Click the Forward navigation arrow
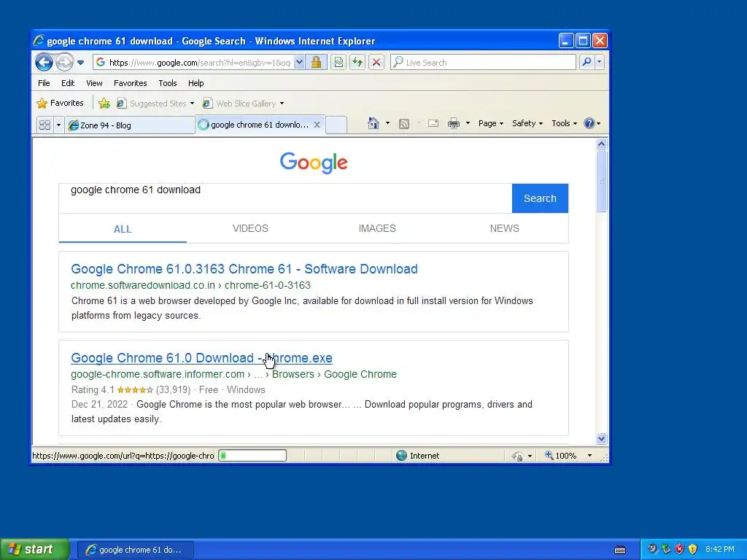This screenshot has width=747, height=560. 64,62
